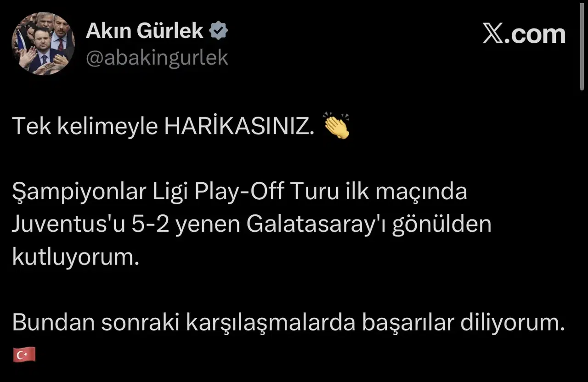588x382 pixels.
Task: Click "Bundan sonraki karşılaşmalarda" text
Action: tap(184, 323)
